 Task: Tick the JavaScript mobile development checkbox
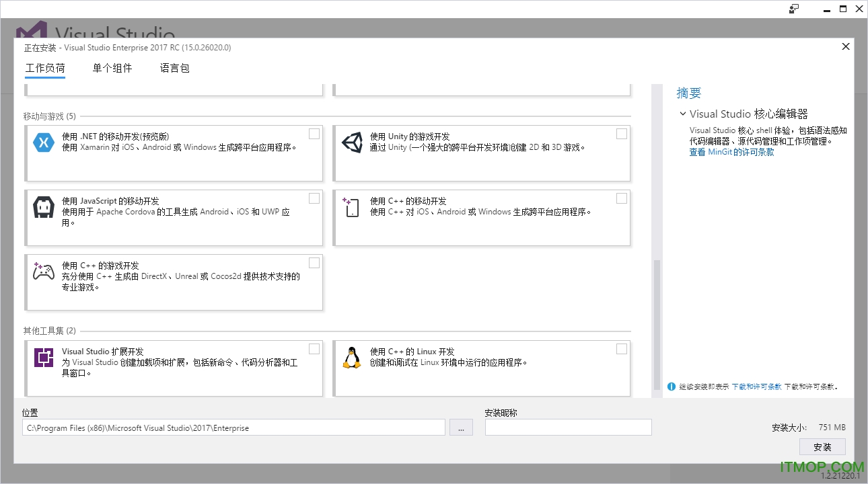314,198
